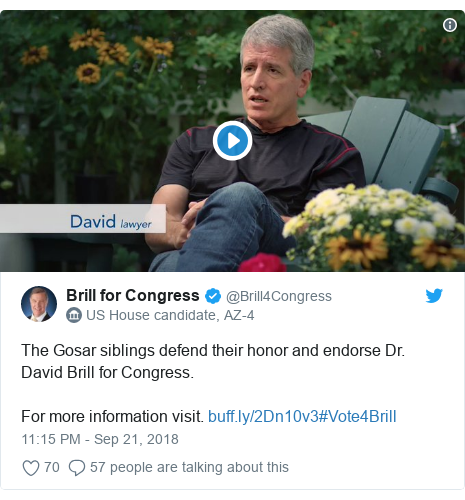This screenshot has width=465, height=500.
Task: Open the buff.ly/2Dn10v3 link
Action: coord(263,416)
